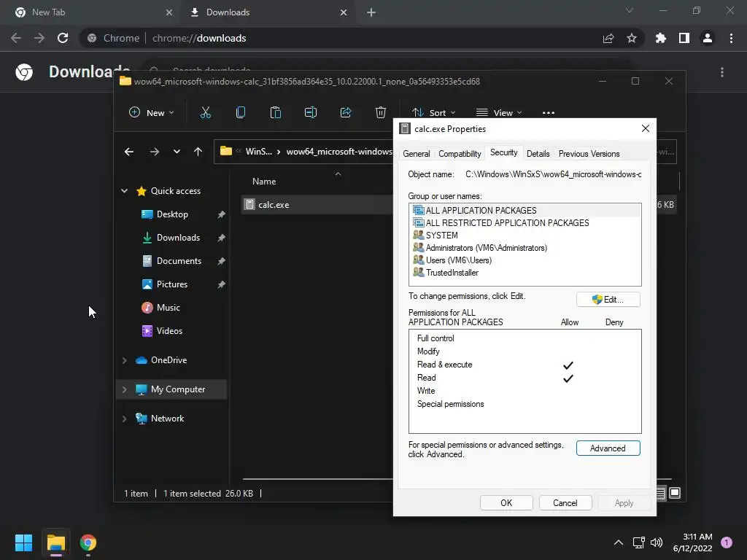
Task: Switch to the General tab
Action: pos(417,154)
